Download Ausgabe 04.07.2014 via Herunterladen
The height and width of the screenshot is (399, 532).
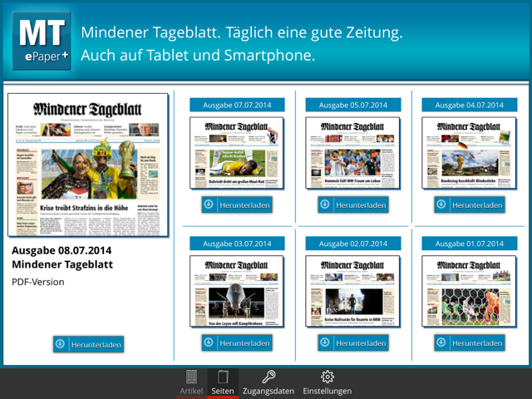(469, 204)
